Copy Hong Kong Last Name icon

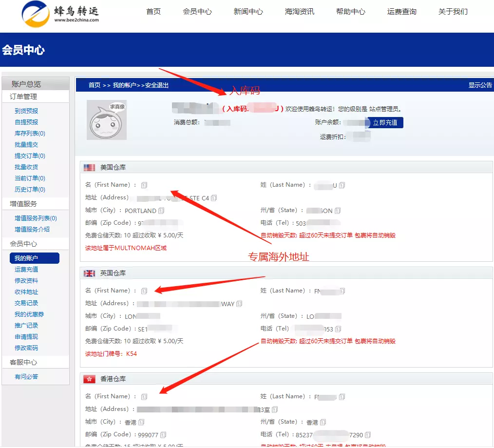[342, 397]
